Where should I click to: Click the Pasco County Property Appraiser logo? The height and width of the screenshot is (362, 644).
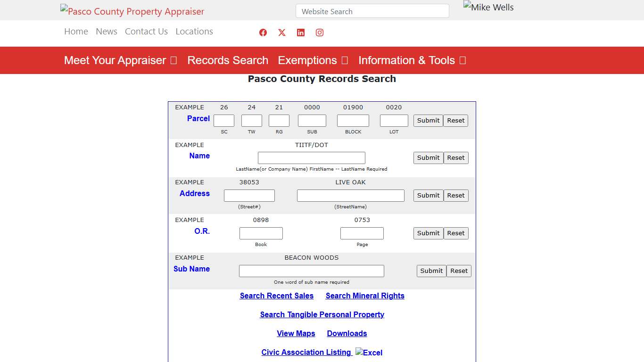132,11
